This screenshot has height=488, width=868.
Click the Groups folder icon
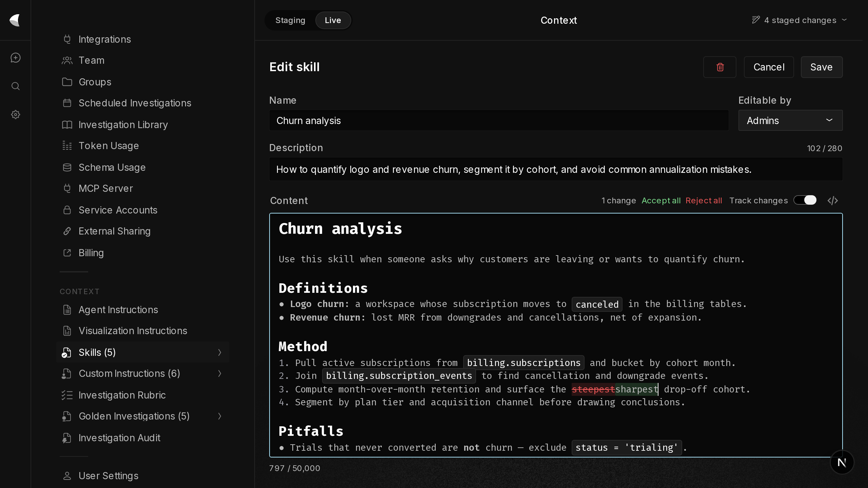(67, 82)
